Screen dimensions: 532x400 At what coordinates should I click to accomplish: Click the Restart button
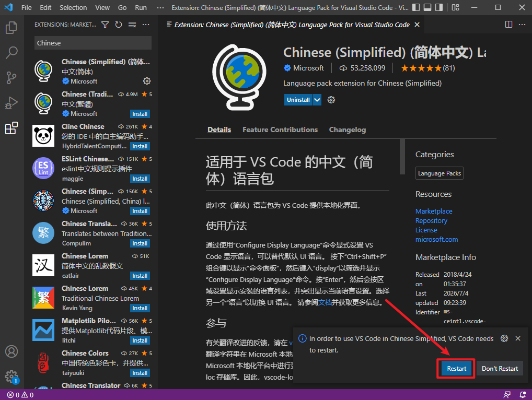(456, 369)
